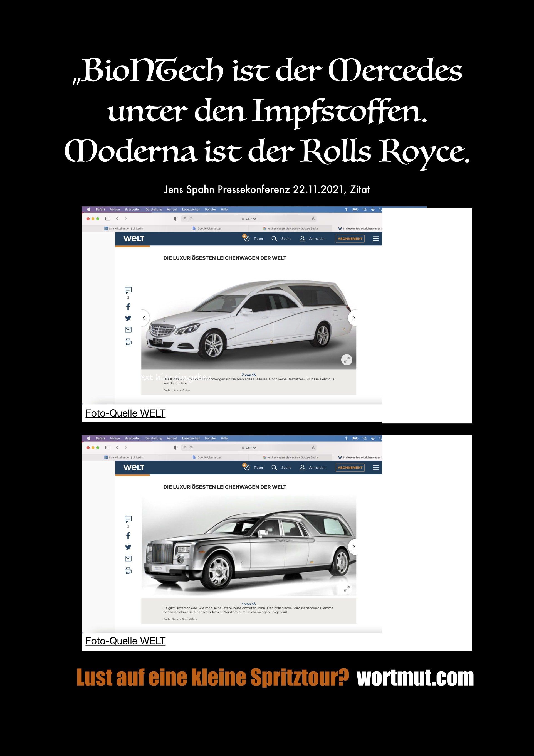Reload the page in the Mercedes screenshot
This screenshot has width=534, height=756.
point(313,219)
